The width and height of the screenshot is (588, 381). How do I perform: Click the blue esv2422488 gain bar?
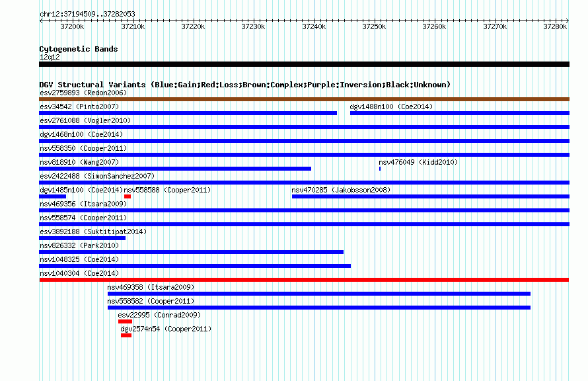(x=304, y=183)
